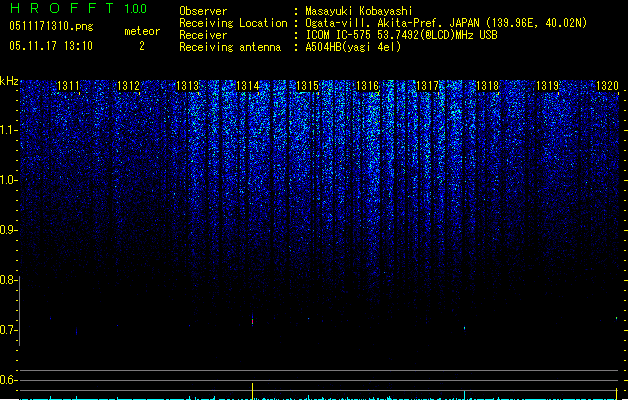
Task: Click the Receiving antenna field label
Action: pos(230,47)
